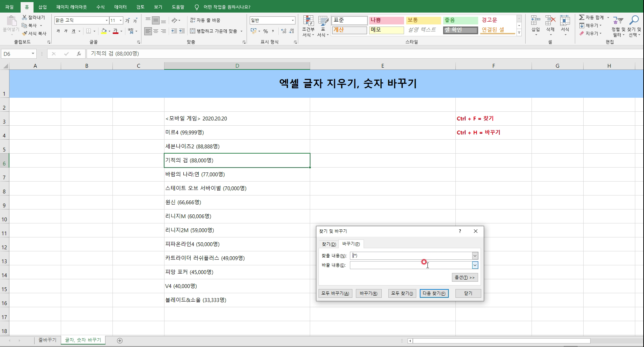644x347 pixels.
Task: Toggle right text alignment
Action: (x=163, y=31)
